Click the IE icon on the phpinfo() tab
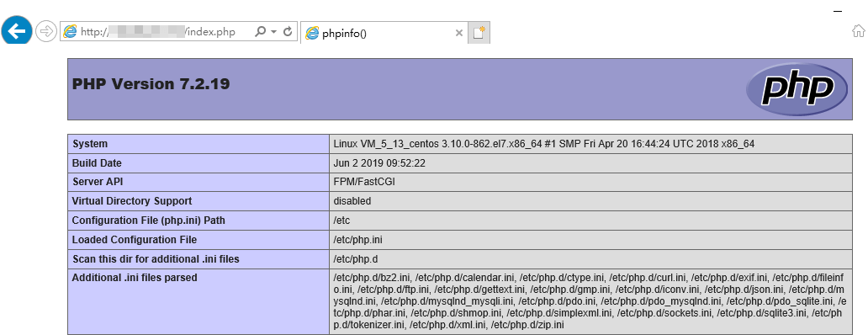The image size is (868, 335). point(313,33)
